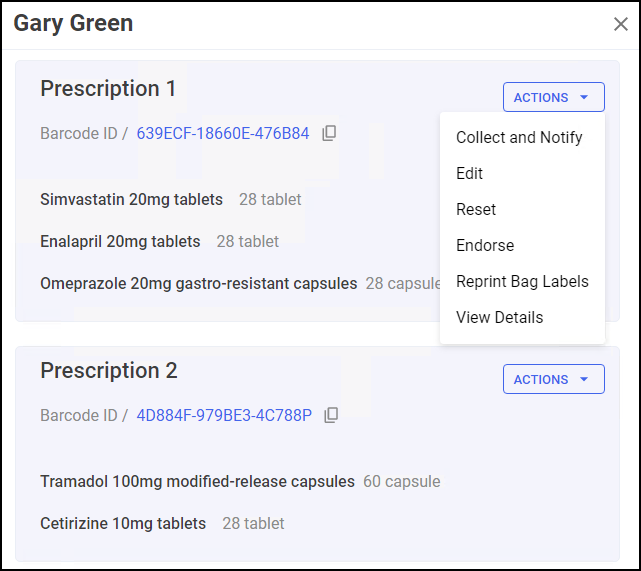Screen dimensions: 641x571
Task: Click Cetirizine 10mg tablets item
Action: tap(123, 523)
